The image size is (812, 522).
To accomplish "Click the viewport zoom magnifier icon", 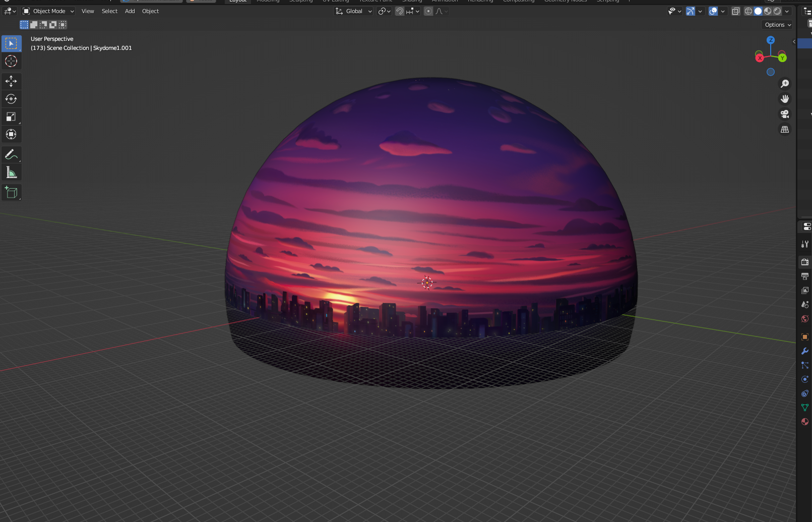I will point(785,84).
